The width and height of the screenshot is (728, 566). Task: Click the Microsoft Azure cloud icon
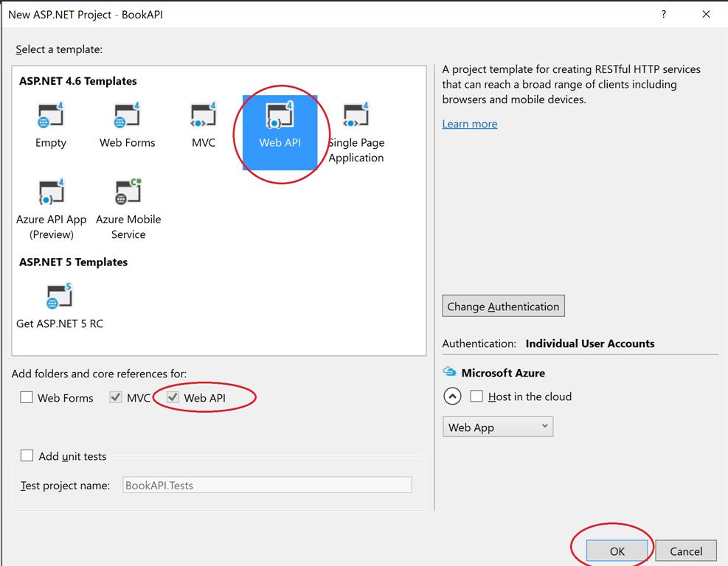point(449,372)
